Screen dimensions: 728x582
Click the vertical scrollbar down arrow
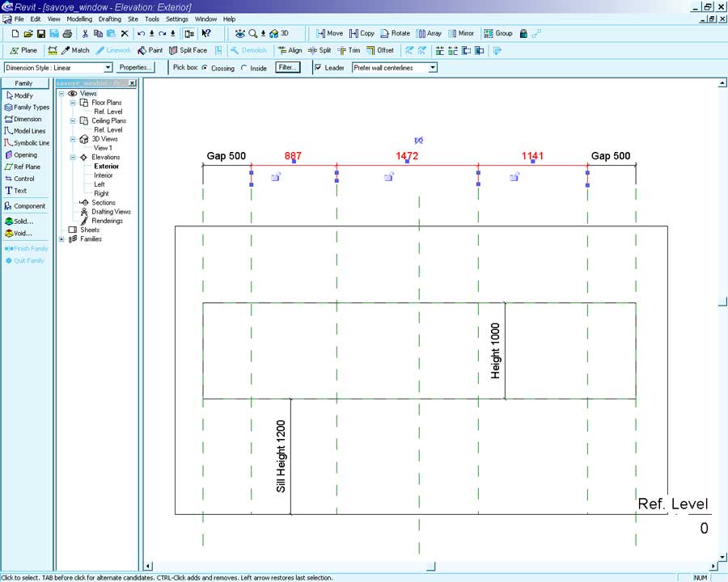pos(722,557)
